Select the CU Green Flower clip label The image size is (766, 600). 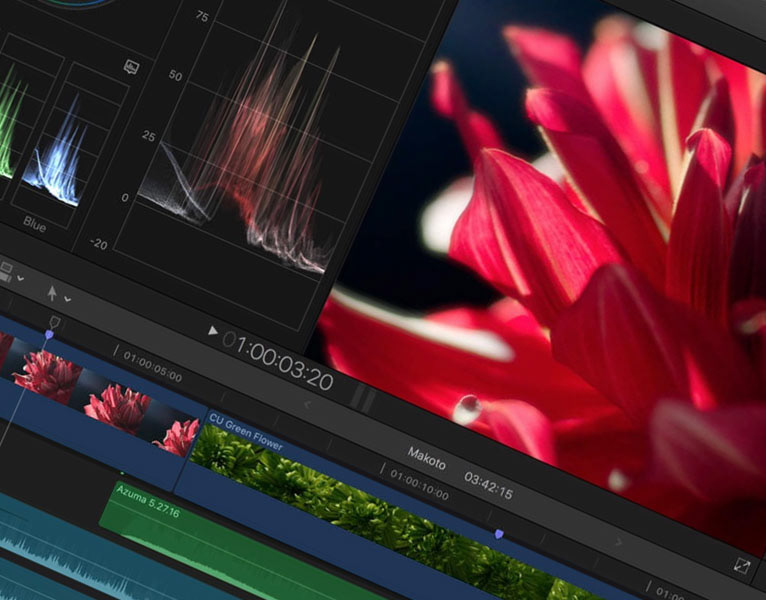tap(246, 431)
